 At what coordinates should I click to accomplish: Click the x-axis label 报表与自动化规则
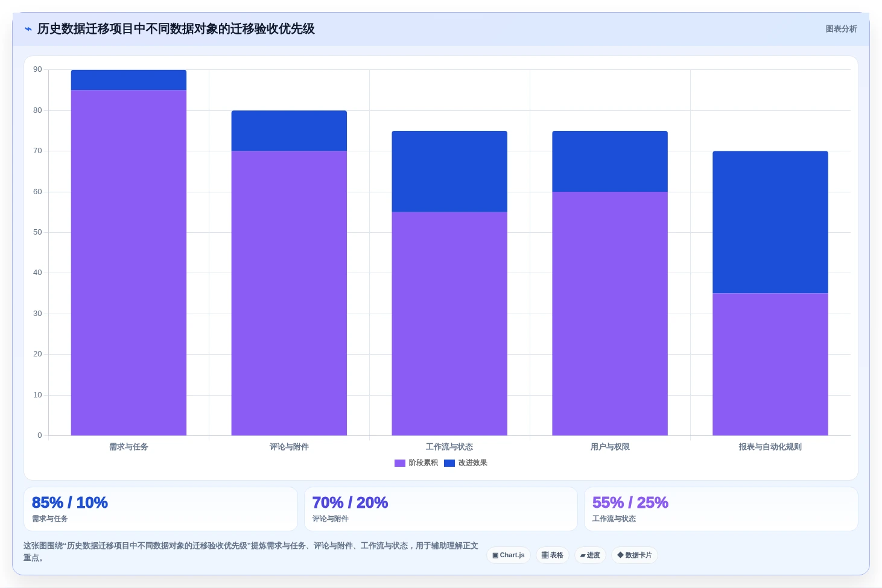pyautogui.click(x=770, y=447)
